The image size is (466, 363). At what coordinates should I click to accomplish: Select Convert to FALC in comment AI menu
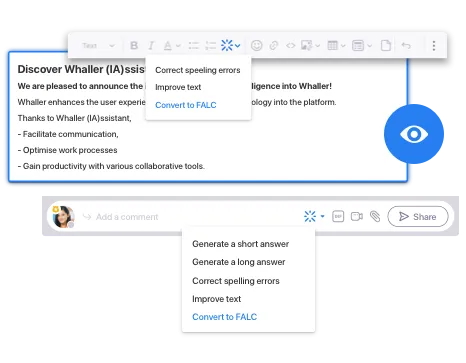pyautogui.click(x=224, y=317)
